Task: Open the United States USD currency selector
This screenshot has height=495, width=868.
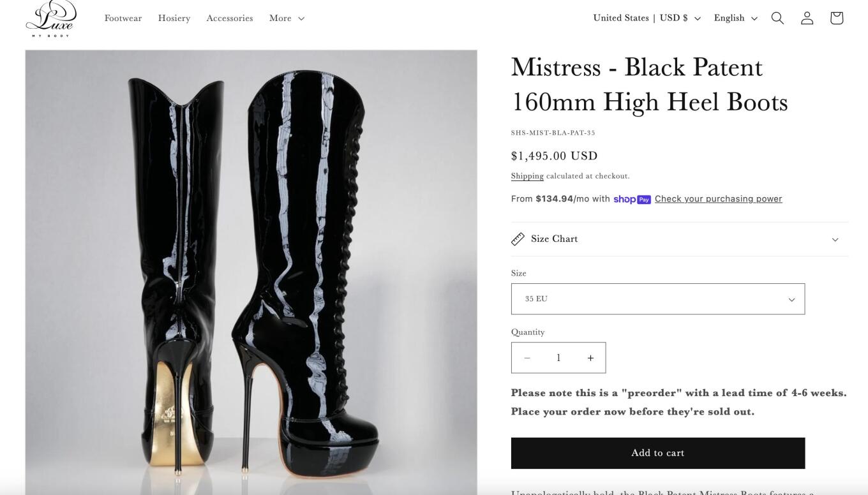Action: click(647, 18)
